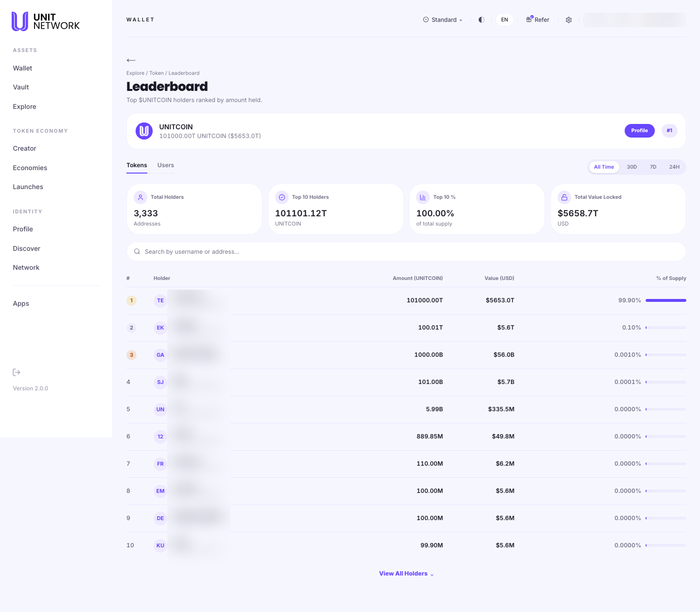
Task: Click the SJ holder avatar
Action: point(160,382)
